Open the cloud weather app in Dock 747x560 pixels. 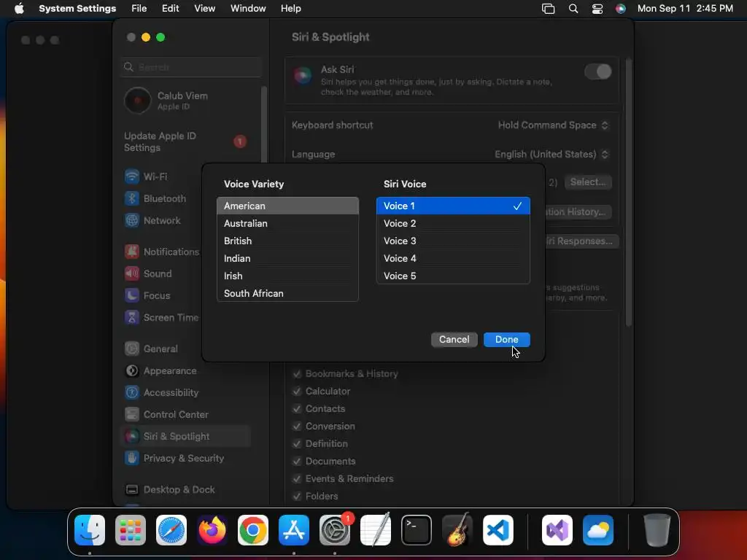598,530
